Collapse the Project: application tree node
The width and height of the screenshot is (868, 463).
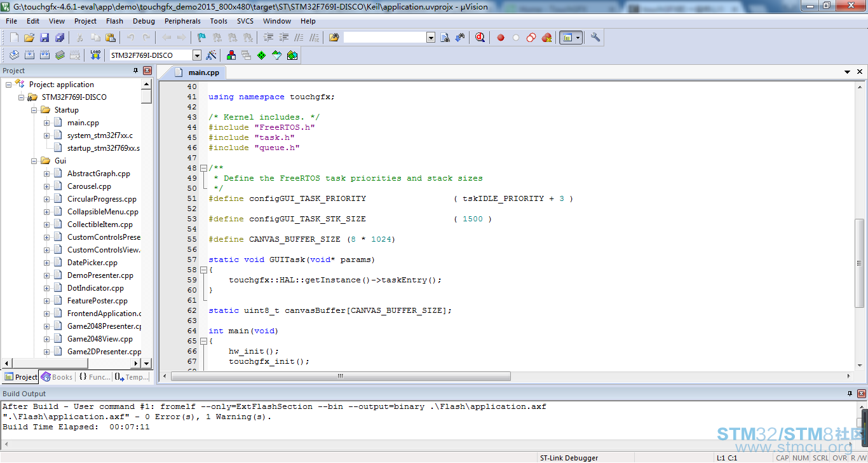[x=8, y=85]
